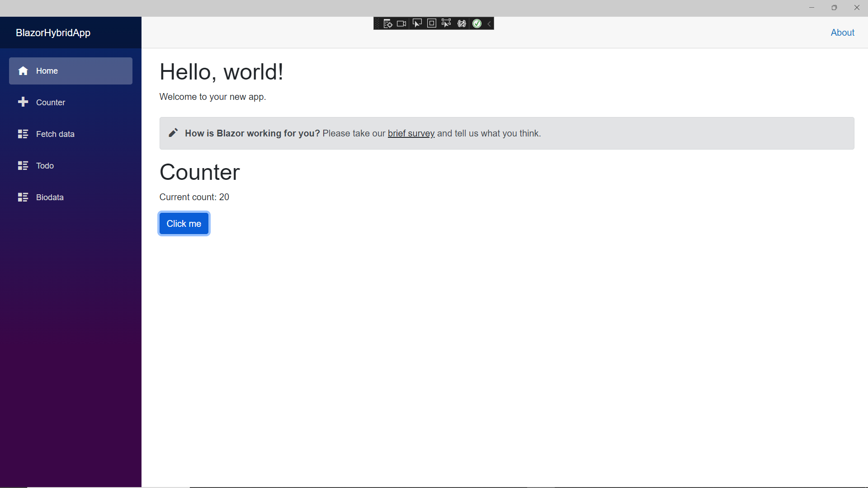Open the brief survey link
Screen dimensions: 868x488
(x=411, y=133)
